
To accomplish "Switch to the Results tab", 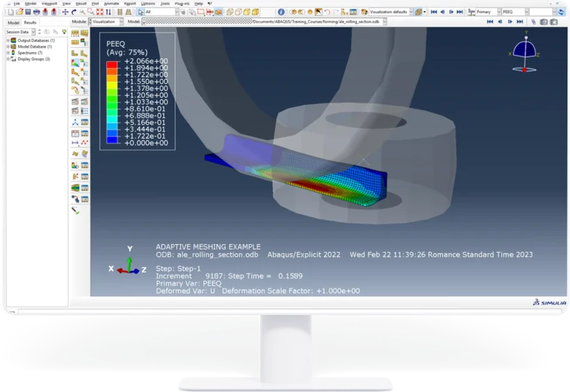I will click(30, 22).
